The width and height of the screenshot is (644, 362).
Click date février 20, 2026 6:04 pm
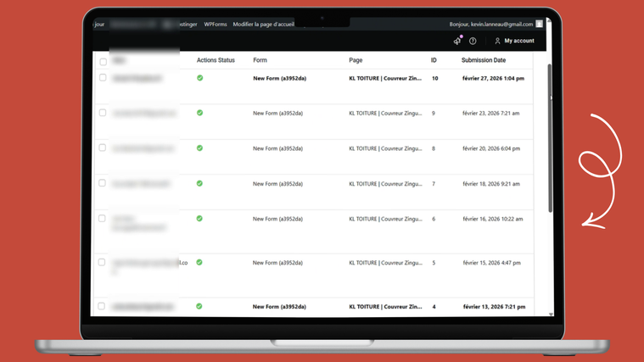[491, 148]
